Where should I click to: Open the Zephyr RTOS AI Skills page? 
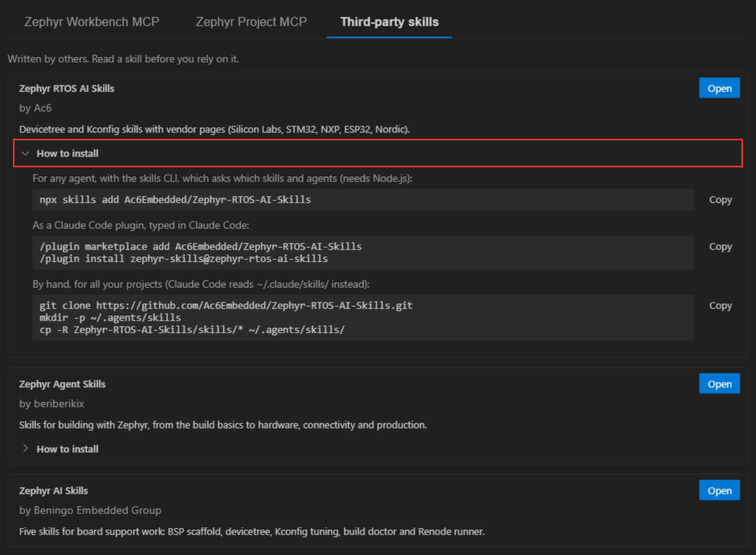point(719,88)
